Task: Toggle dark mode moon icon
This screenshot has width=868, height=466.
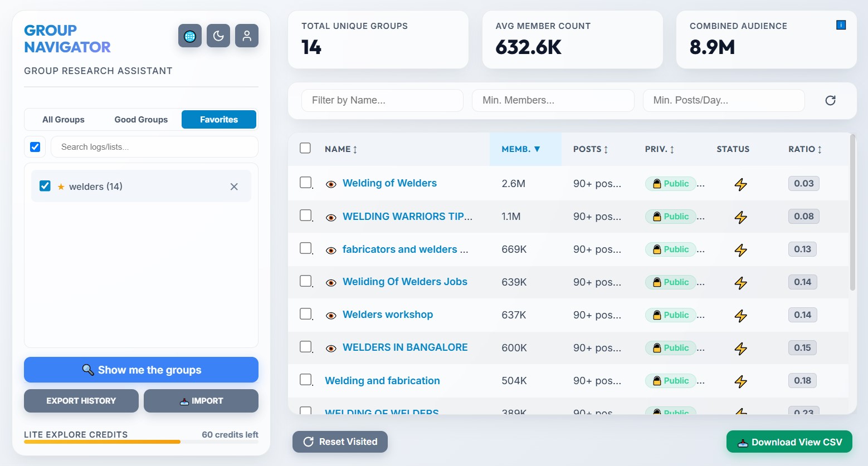Action: (x=218, y=36)
